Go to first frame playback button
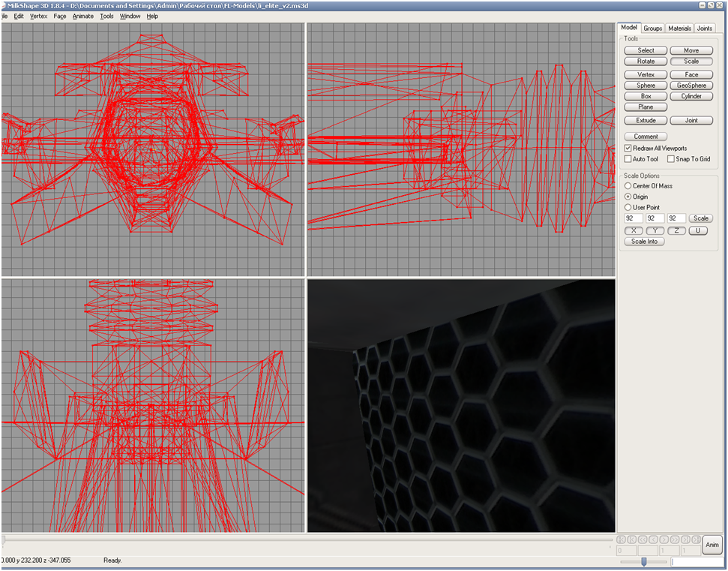 click(x=621, y=539)
